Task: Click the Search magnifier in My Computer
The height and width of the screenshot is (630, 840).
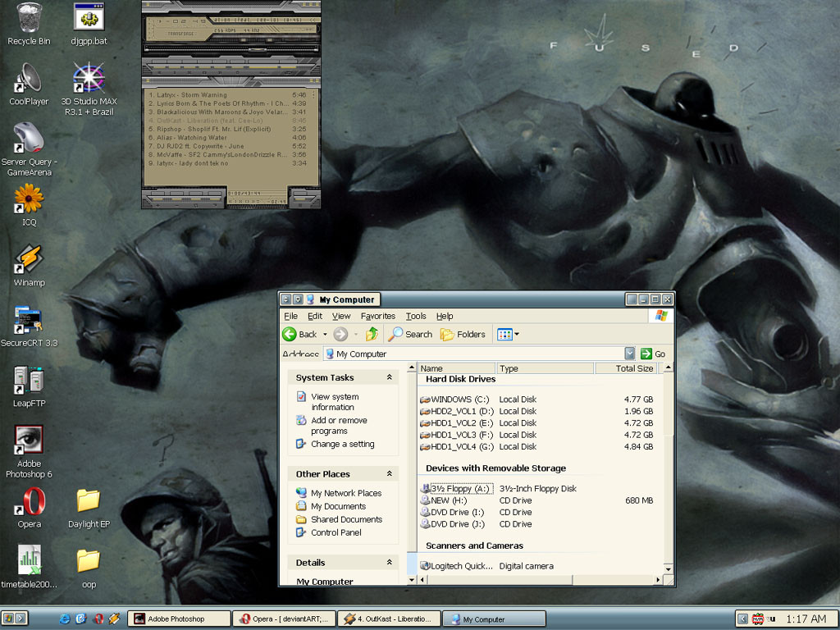Action: coord(411,335)
